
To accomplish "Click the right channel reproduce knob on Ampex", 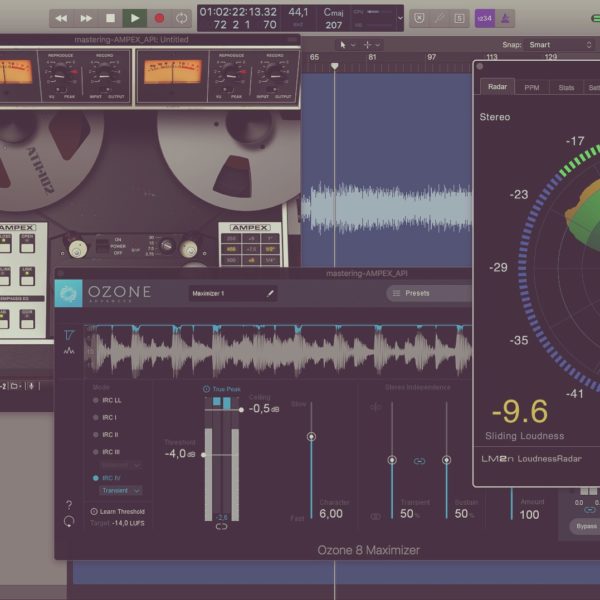I will tap(231, 74).
